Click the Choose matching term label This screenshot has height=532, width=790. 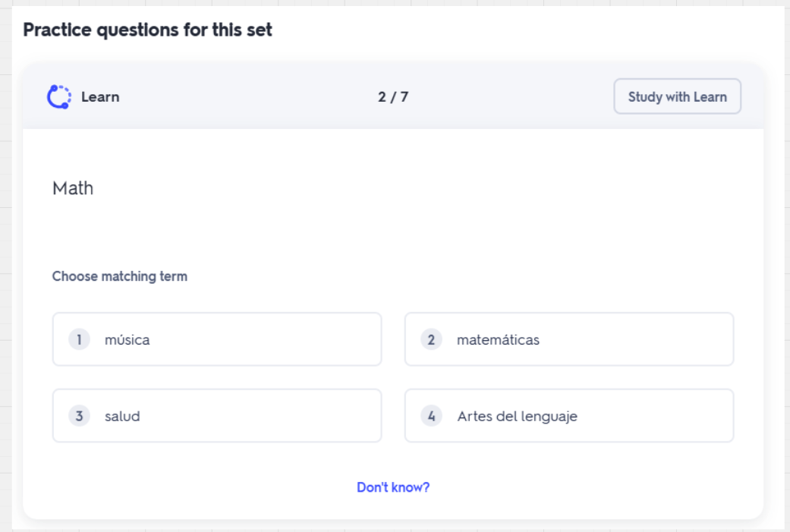coord(120,276)
